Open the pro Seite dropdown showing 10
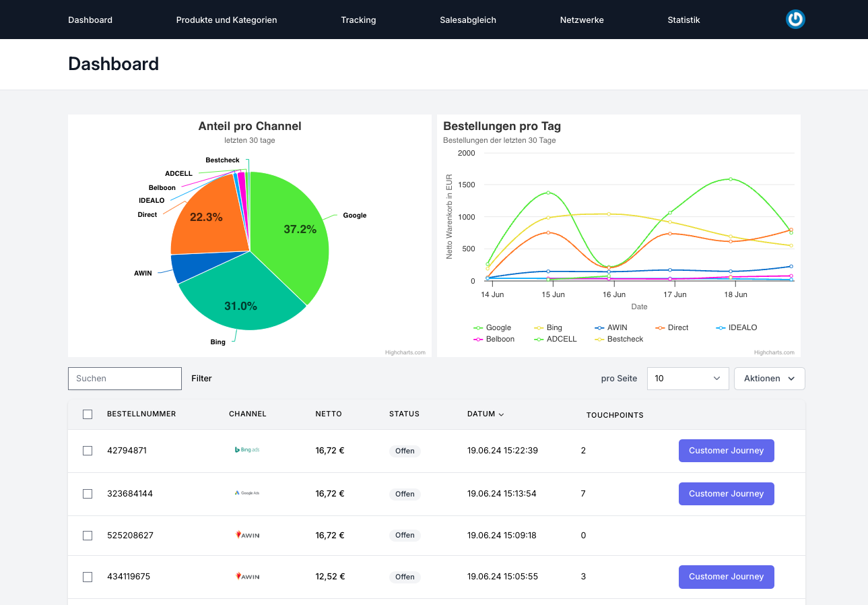Screen dimensions: 868x605 (688, 379)
